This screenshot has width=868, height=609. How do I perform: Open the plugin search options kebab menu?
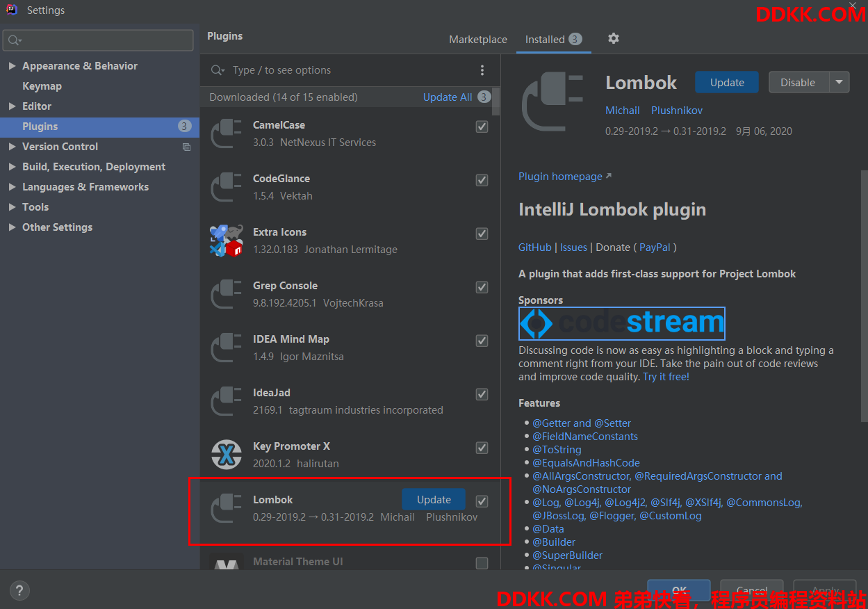(482, 70)
